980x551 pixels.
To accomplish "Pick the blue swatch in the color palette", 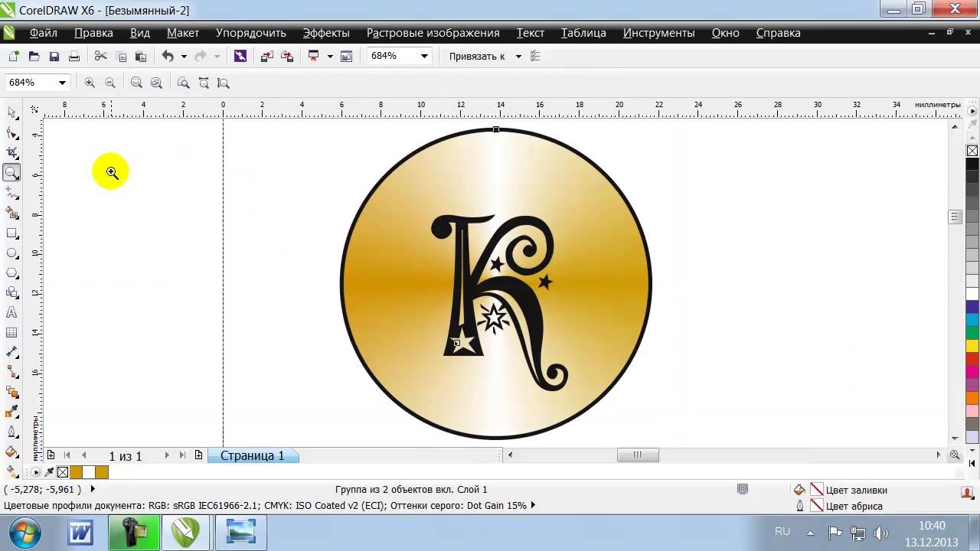I will click(972, 305).
